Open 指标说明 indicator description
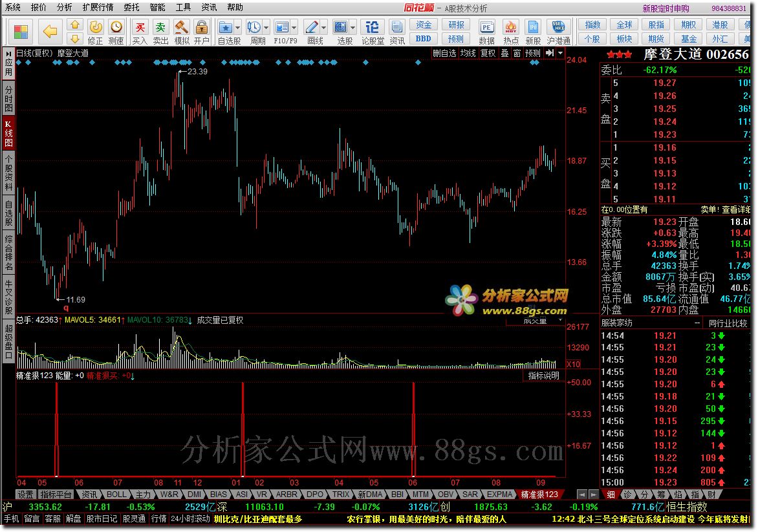758x532 pixels. pos(543,376)
